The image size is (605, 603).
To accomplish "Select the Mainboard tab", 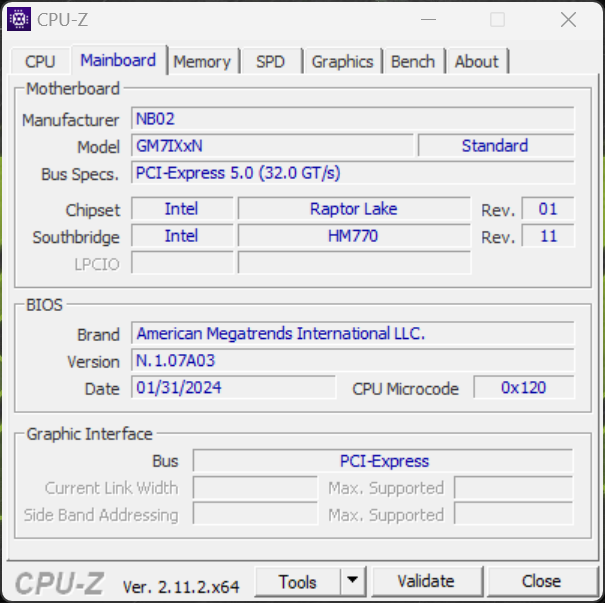I will pos(118,60).
